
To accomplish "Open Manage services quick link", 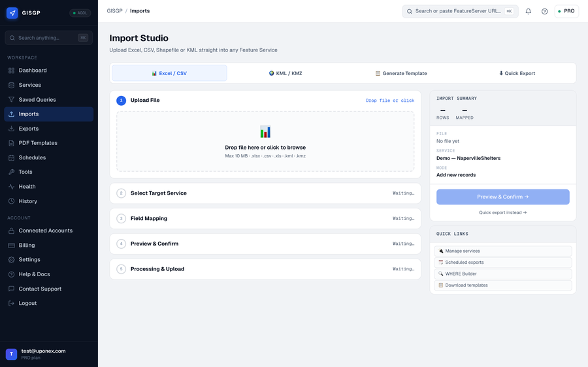I will pos(503,251).
